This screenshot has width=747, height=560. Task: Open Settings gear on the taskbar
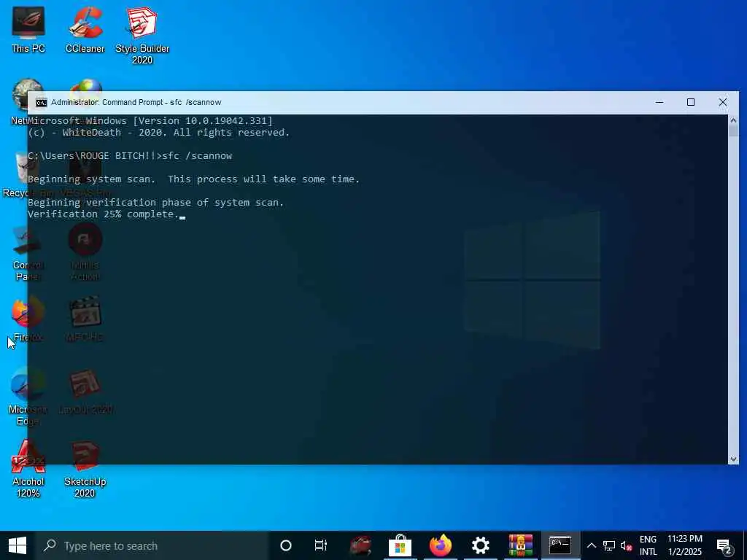[x=480, y=545]
